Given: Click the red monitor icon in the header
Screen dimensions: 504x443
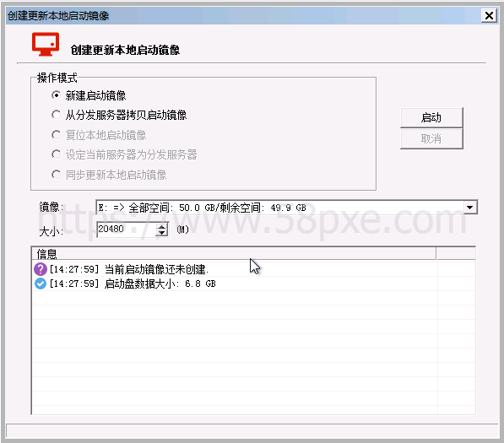Looking at the screenshot, I should pyautogui.click(x=46, y=44).
